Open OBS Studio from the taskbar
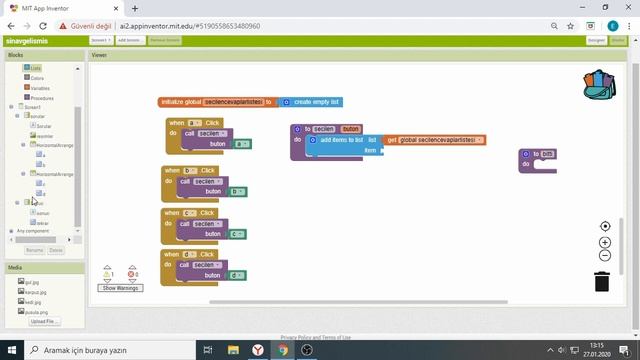Viewport: 640px width, 360px height. 307,350
